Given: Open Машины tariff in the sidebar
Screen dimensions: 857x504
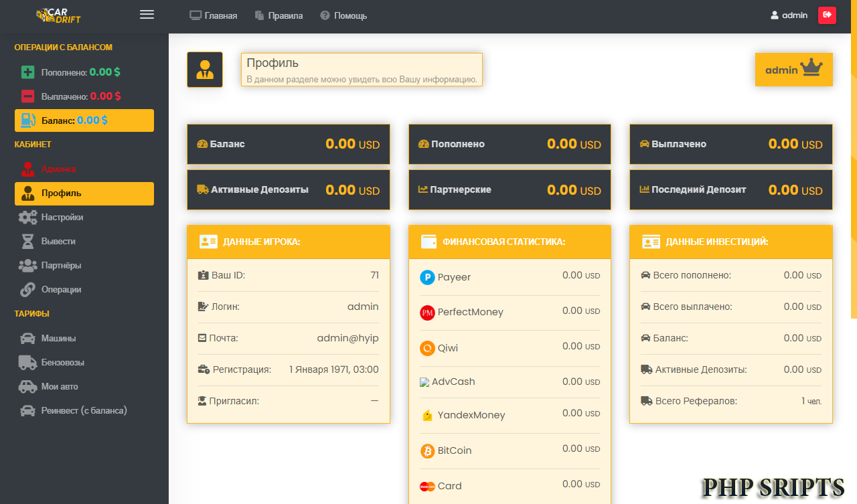Looking at the screenshot, I should (58, 339).
